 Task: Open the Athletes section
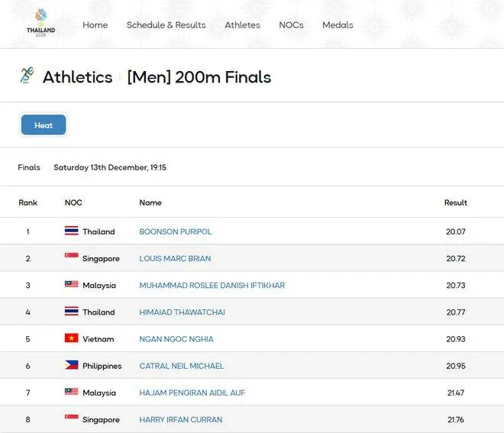tap(242, 24)
